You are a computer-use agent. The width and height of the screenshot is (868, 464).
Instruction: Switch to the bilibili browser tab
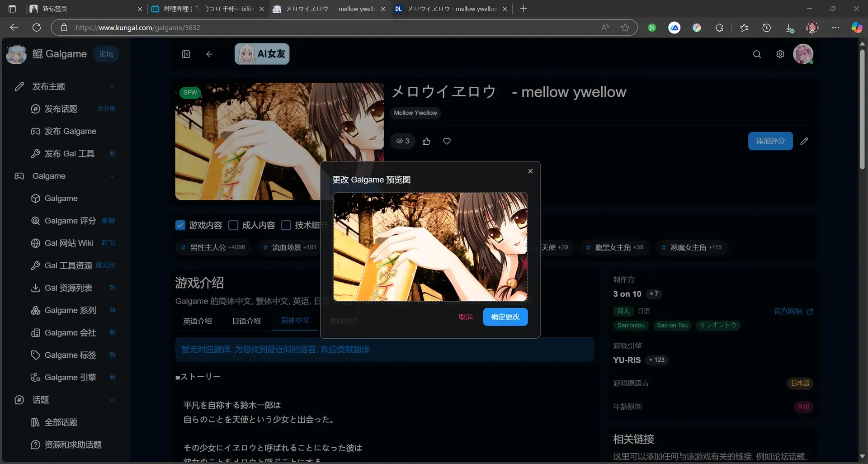208,9
